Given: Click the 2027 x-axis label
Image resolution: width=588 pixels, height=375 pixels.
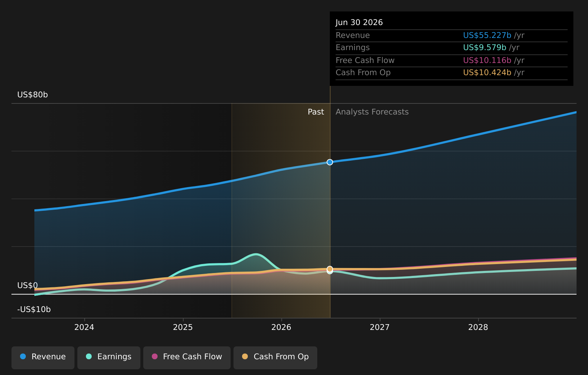Looking at the screenshot, I should point(380,327).
